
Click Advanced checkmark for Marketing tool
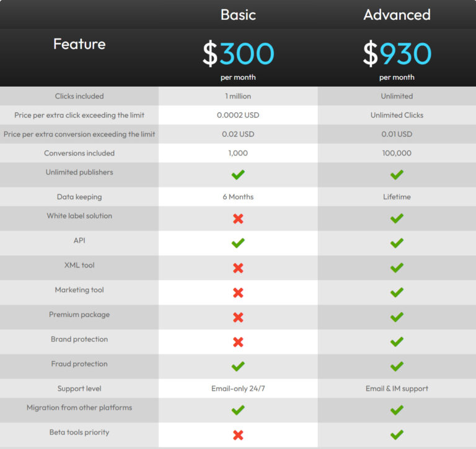click(x=397, y=292)
